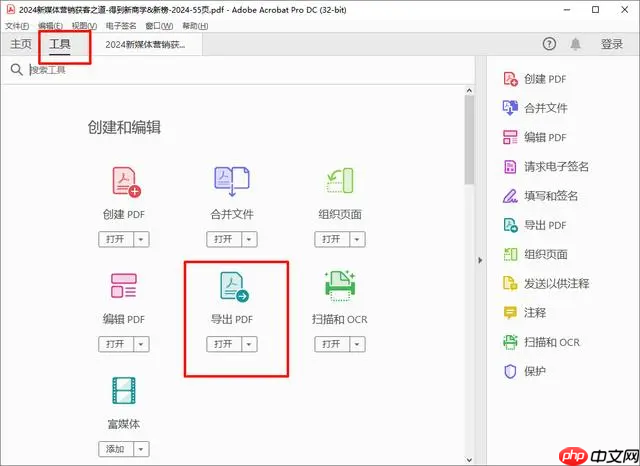640x466 pixels.
Task: Click the Combine Files (合并文件) large icon
Action: pyautogui.click(x=232, y=181)
